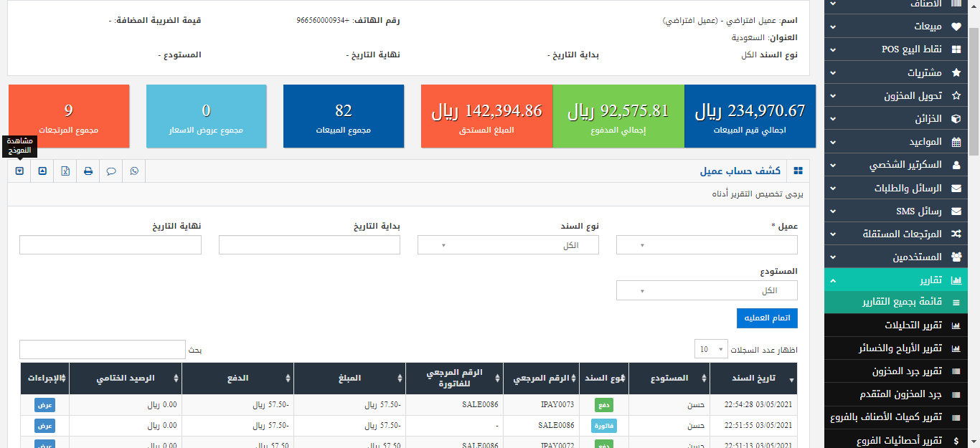Image resolution: width=980 pixels, height=448 pixels.
Task: Click the grid icon beside كشف حساب عميل
Action: point(798,171)
